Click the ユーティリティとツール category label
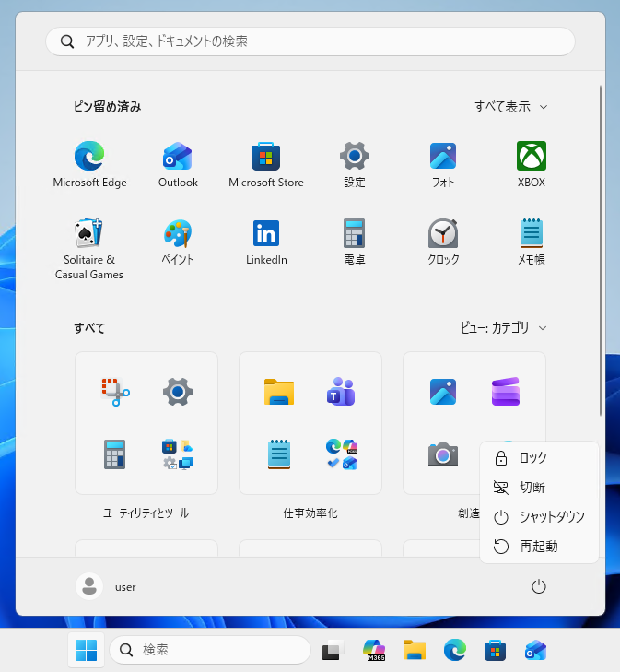Viewport: 620px width, 672px height. [x=146, y=513]
